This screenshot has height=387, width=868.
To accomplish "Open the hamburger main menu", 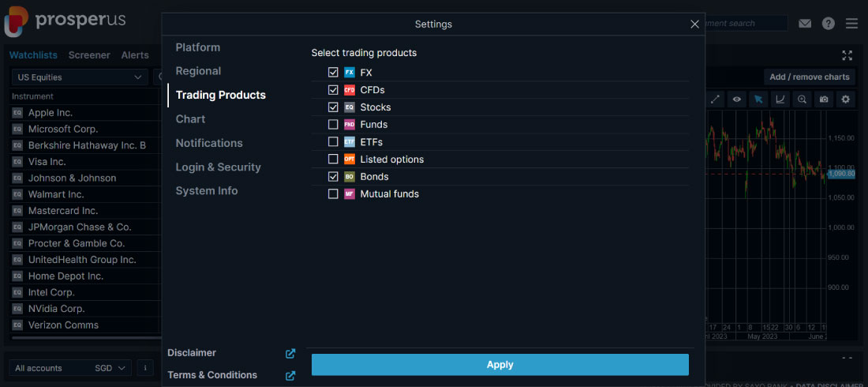I will pyautogui.click(x=851, y=23).
